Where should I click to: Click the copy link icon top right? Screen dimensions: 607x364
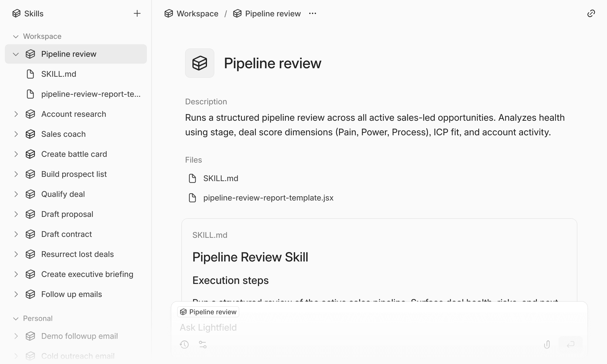tap(591, 13)
